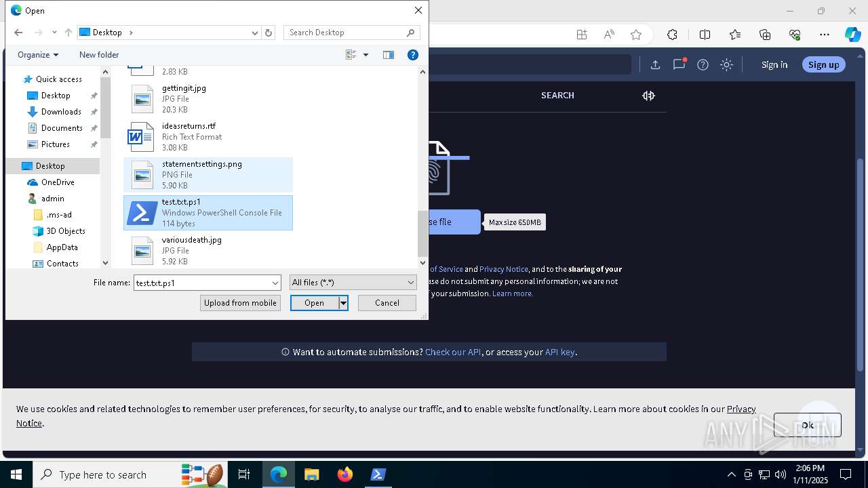This screenshot has width=868, height=488.
Task: Select the PowerShell test.txt.ps1 icon
Action: pos(142,213)
